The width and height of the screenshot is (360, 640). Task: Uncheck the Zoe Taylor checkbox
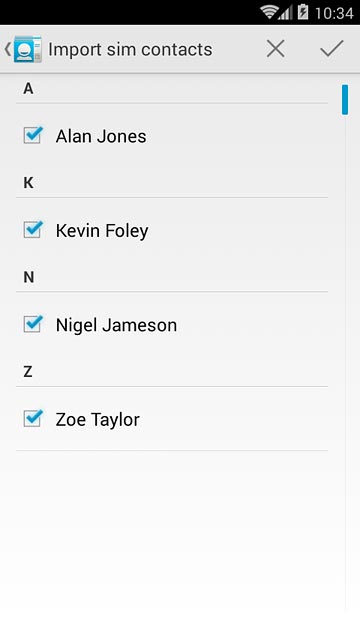[33, 418]
